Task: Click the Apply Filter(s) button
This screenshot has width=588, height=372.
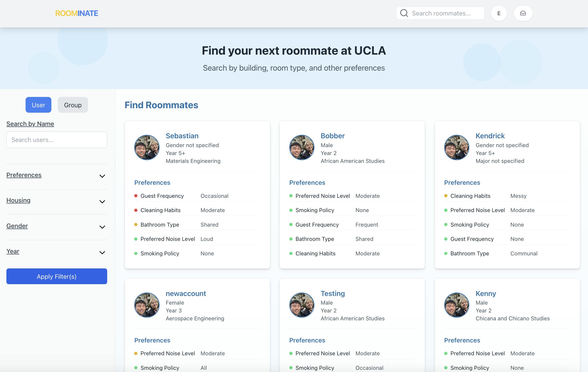Action: [x=57, y=276]
